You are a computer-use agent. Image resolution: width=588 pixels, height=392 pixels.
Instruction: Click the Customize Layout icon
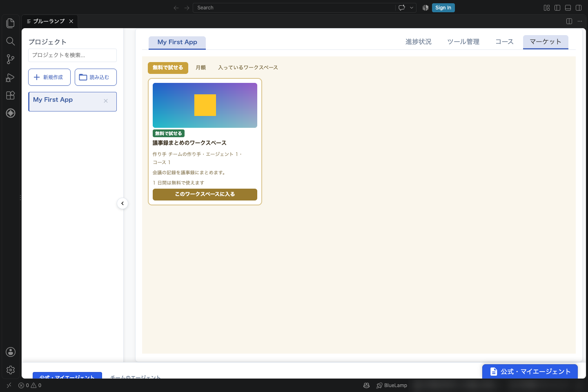[547, 8]
